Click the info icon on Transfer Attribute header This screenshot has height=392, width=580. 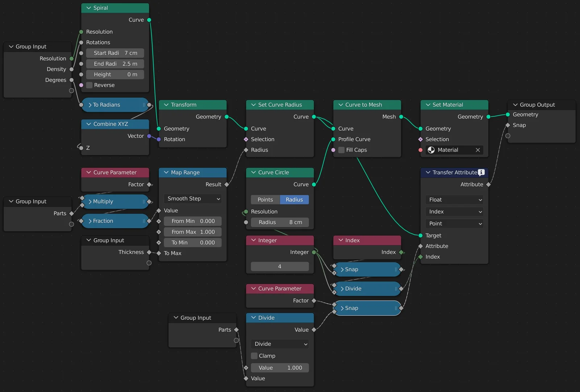pos(481,172)
